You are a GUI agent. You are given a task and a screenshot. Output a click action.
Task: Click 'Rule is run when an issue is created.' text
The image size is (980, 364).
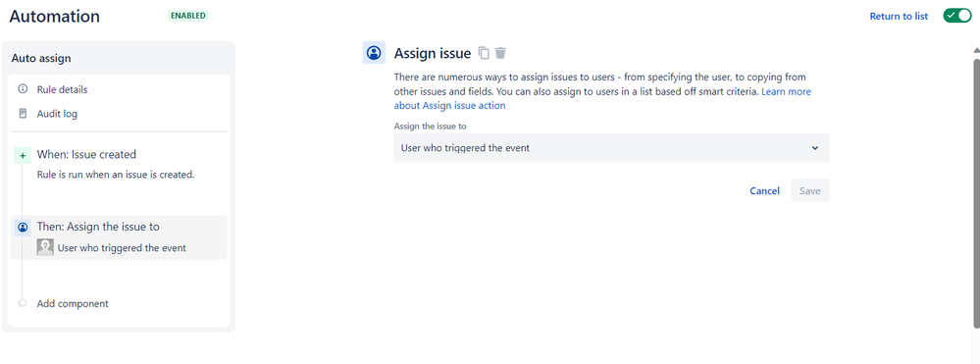[x=116, y=175]
